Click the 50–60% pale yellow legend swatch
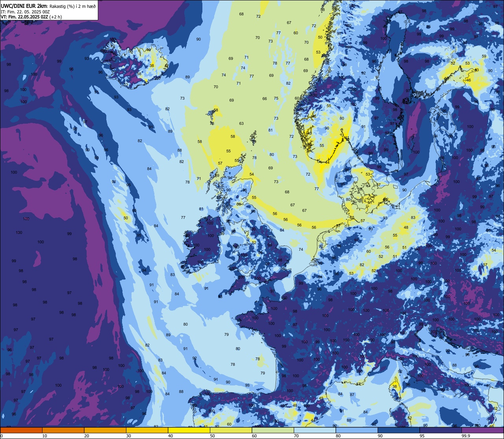The image size is (504, 439). pos(231,430)
